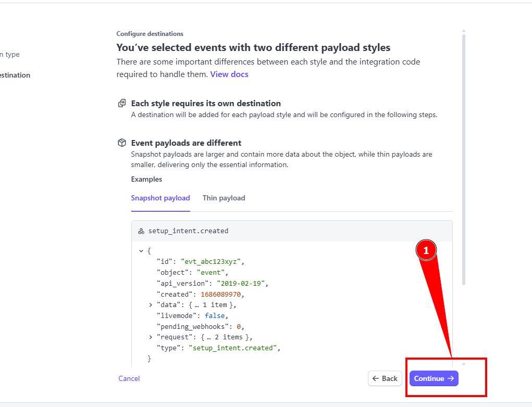Cancel the destination setup
This screenshot has height=407, width=532.
point(129,378)
